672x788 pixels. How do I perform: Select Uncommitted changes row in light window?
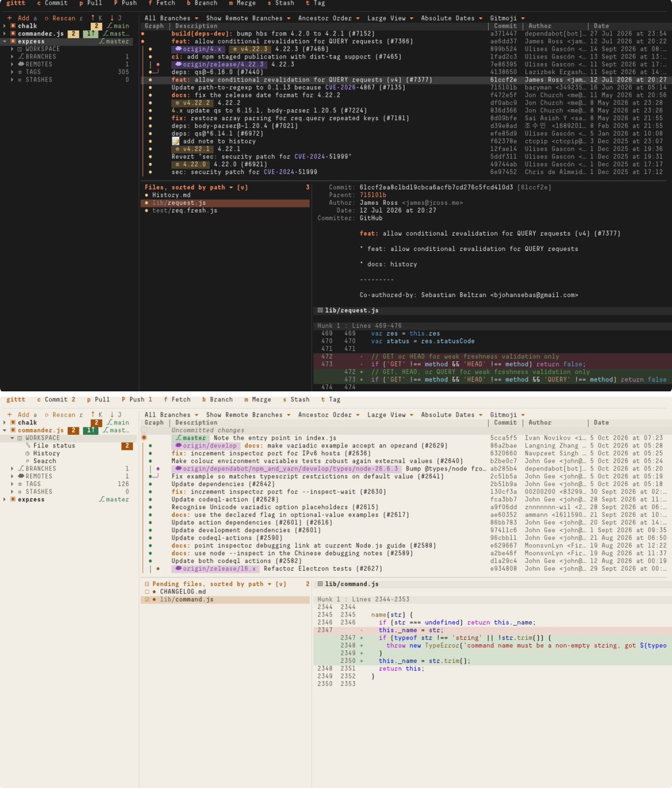point(404,430)
